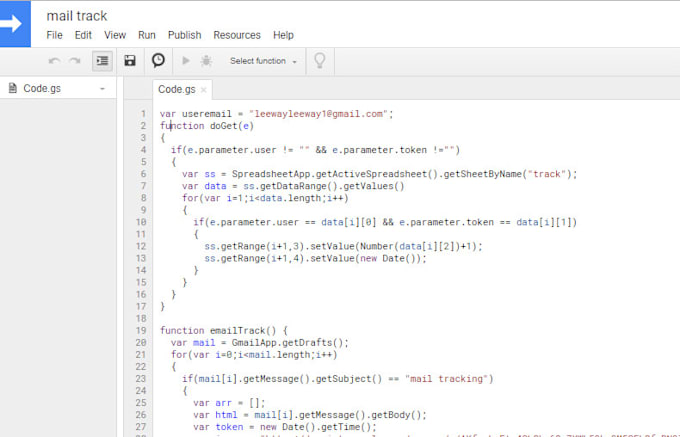
Task: Click the mail track project title
Action: point(77,16)
